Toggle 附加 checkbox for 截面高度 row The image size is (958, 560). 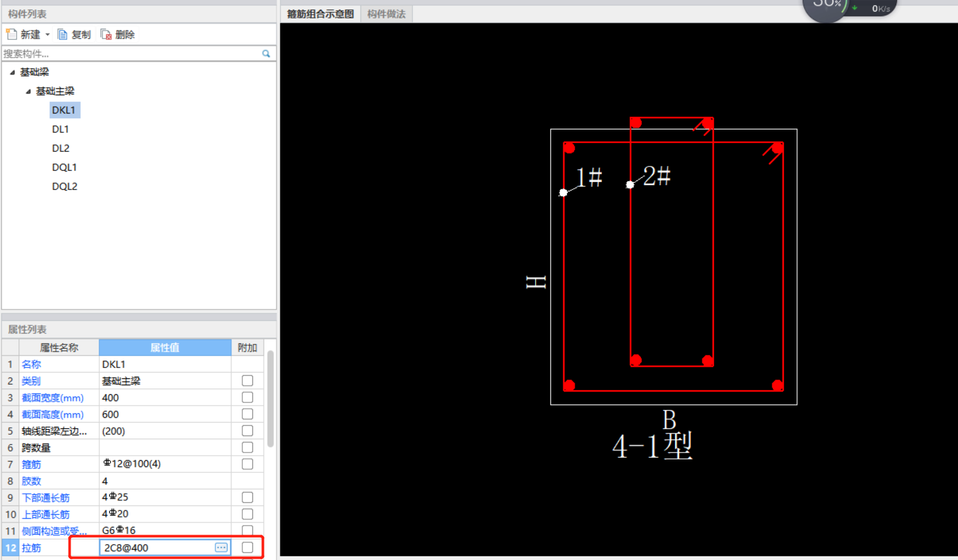coord(247,414)
